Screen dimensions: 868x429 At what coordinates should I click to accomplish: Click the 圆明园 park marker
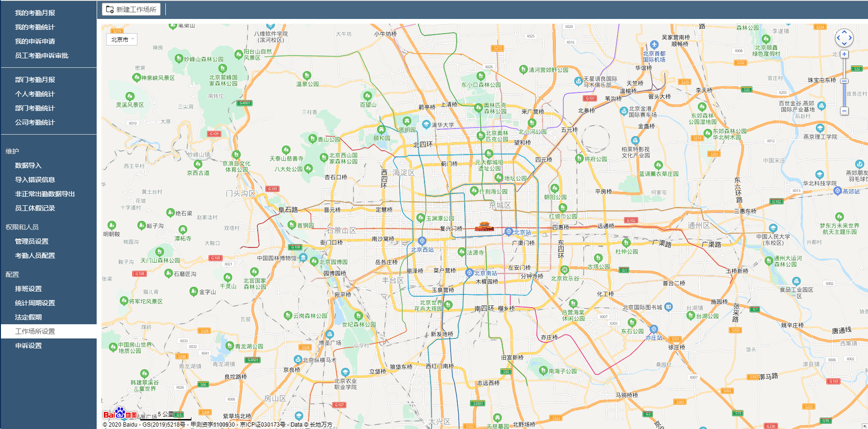[407, 121]
